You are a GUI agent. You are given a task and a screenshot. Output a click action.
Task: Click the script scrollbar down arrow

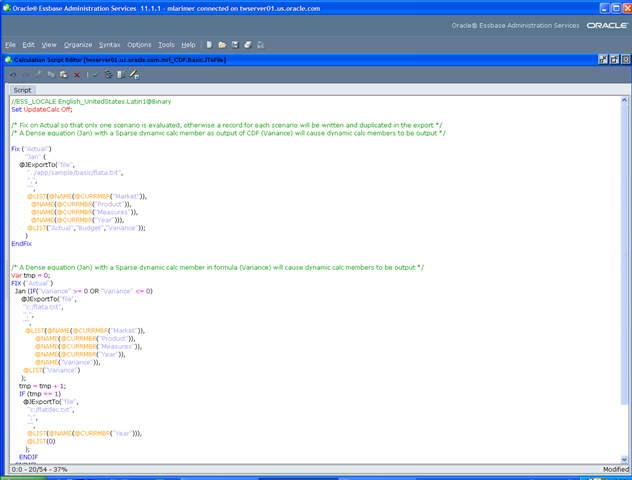624,459
